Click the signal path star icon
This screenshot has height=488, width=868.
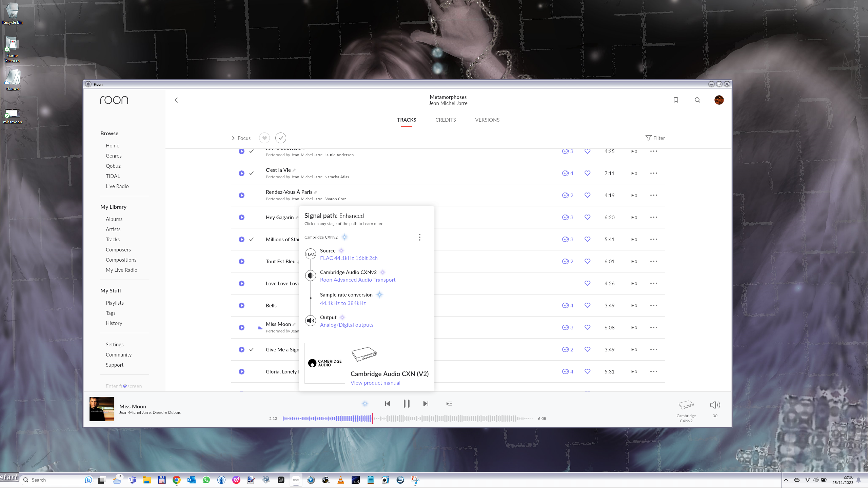pos(365,404)
